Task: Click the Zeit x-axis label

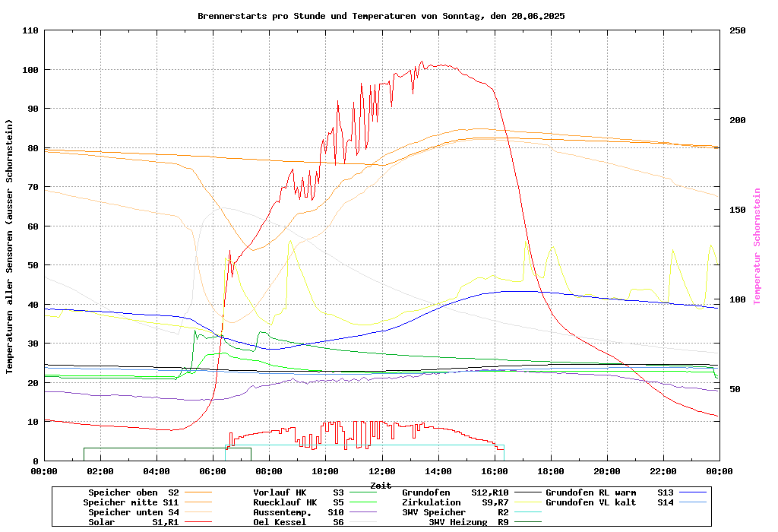Action: 381,485
